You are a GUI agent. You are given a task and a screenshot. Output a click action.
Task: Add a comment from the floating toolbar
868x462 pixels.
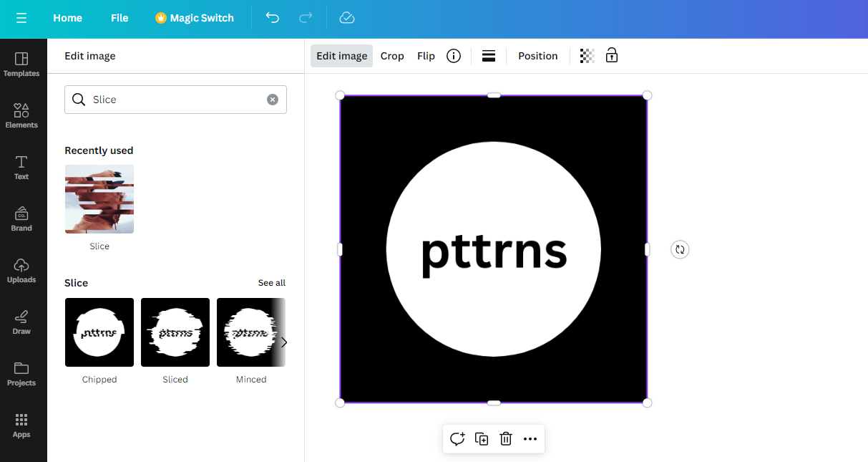[x=457, y=439]
